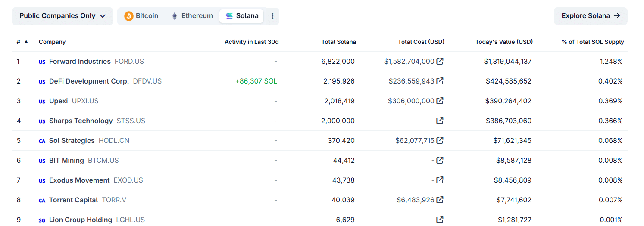Open Torrent Capital external link icon
This screenshot has width=644, height=226.
(x=440, y=200)
